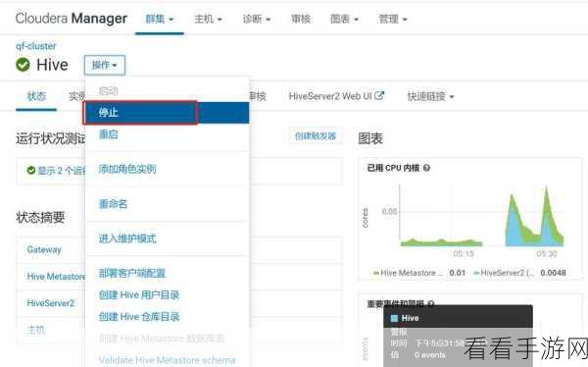The width and height of the screenshot is (588, 367).
Task: Toggle the 操作 actions dropdown button
Action: pyautogui.click(x=105, y=65)
